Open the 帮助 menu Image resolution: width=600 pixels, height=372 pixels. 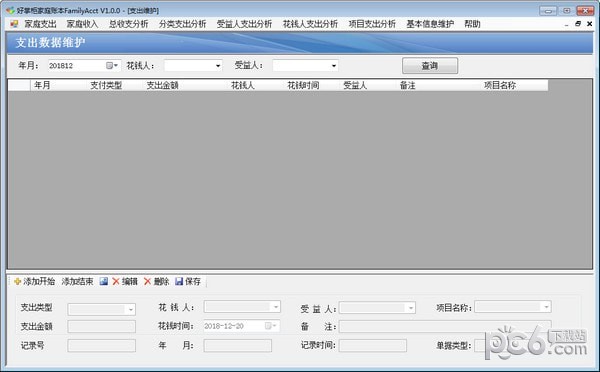472,24
